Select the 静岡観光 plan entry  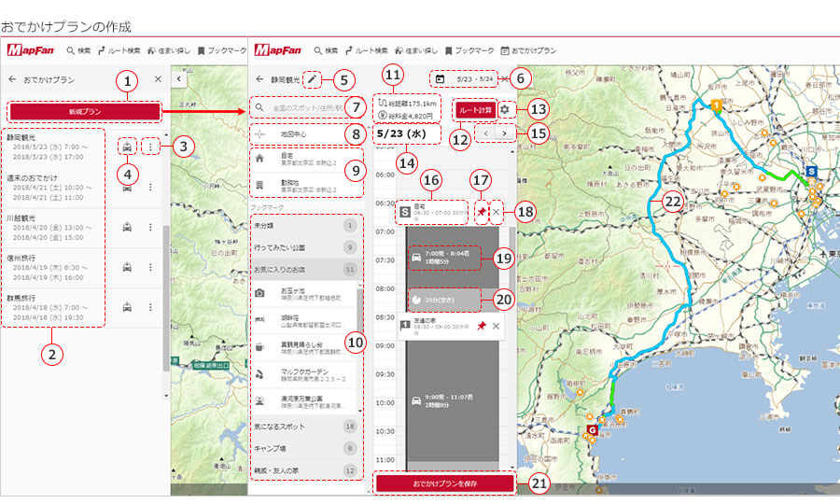coord(53,147)
